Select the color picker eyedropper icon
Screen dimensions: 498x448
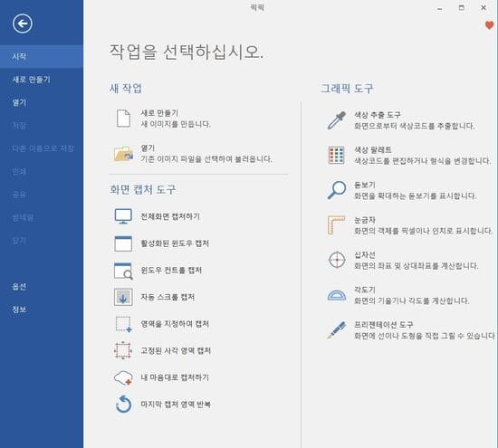[x=337, y=120]
